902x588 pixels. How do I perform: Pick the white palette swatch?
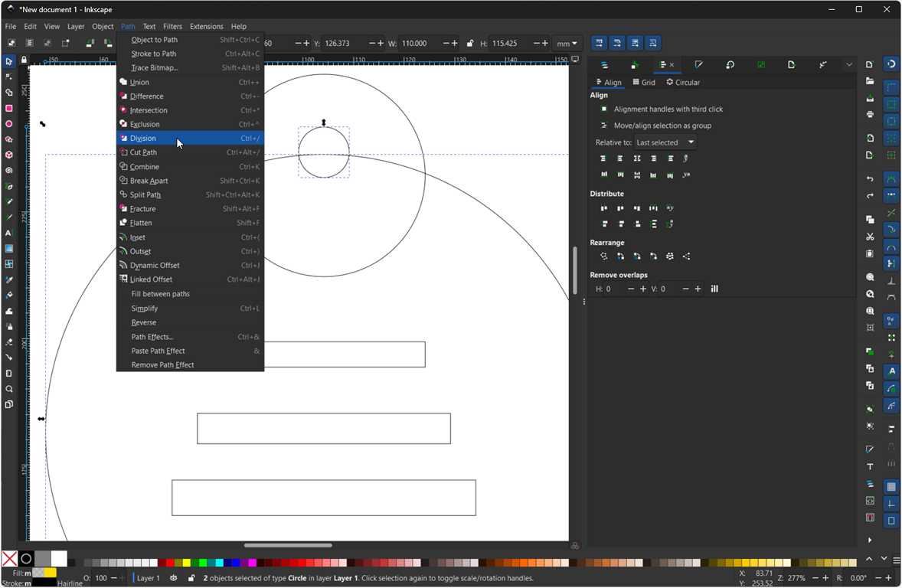click(59, 559)
